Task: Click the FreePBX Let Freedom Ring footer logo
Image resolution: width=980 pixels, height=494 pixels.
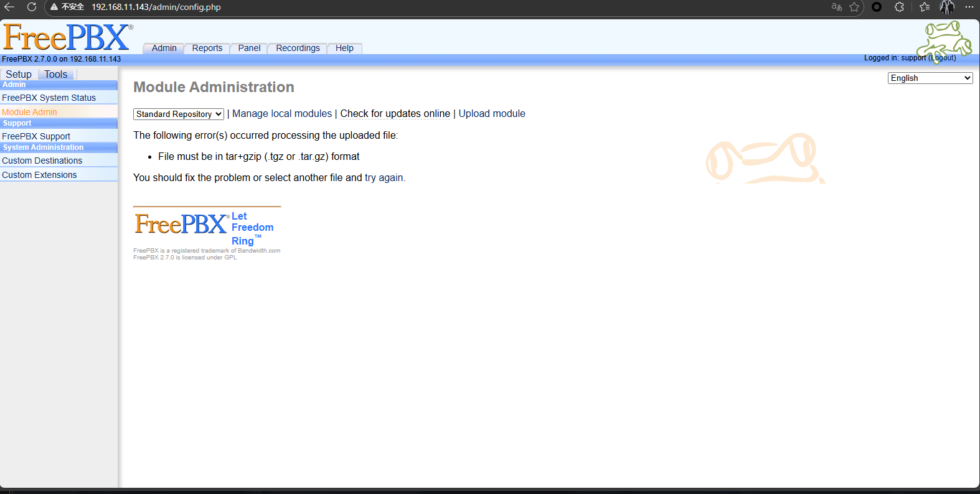Action: pyautogui.click(x=207, y=228)
